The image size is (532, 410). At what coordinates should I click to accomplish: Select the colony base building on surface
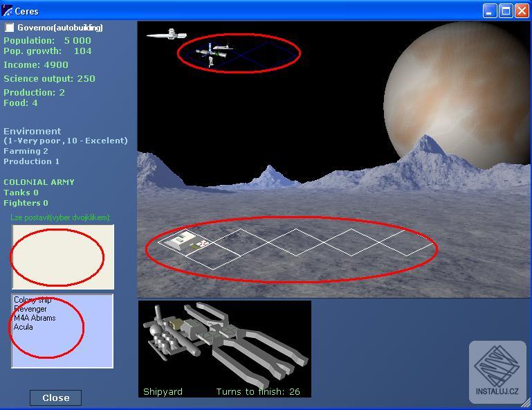181,240
